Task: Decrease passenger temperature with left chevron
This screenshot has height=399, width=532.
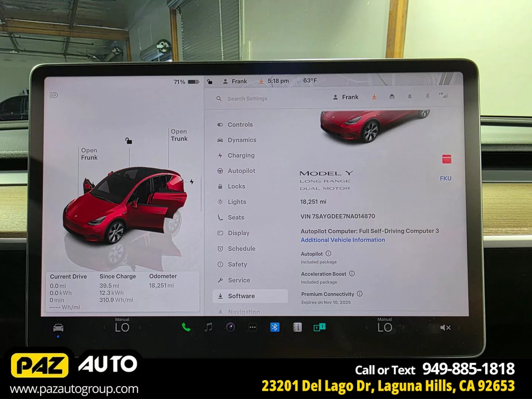Action: [366, 327]
